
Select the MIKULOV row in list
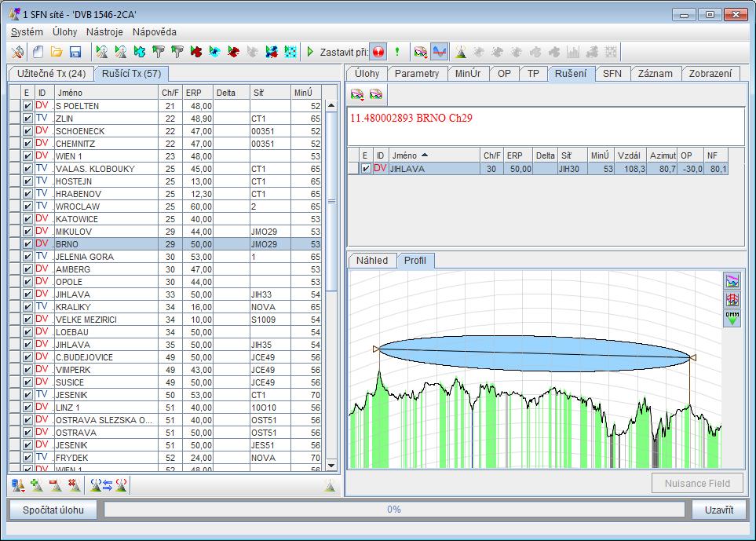coord(165,232)
